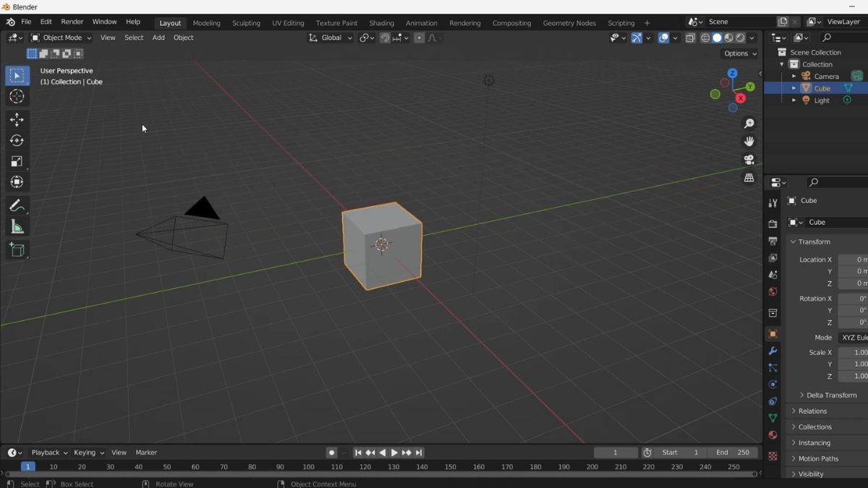Open the Texture checker properties tab
868x488 pixels.
[773, 456]
